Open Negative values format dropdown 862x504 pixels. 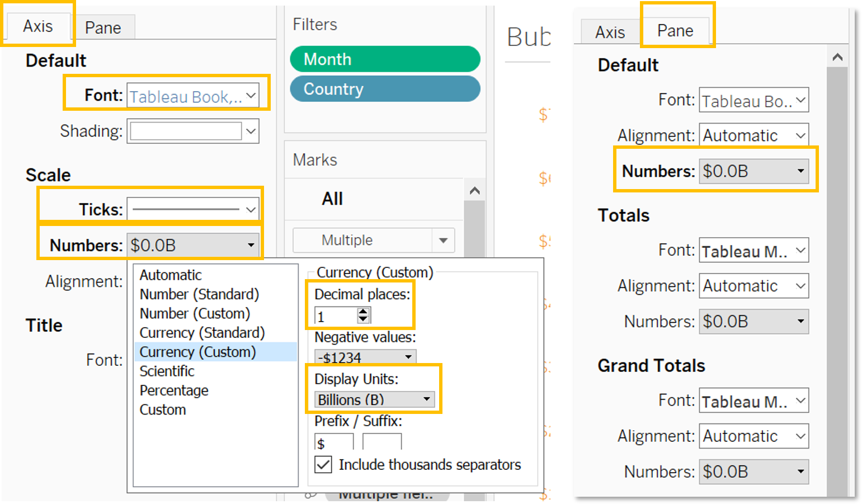pos(365,357)
